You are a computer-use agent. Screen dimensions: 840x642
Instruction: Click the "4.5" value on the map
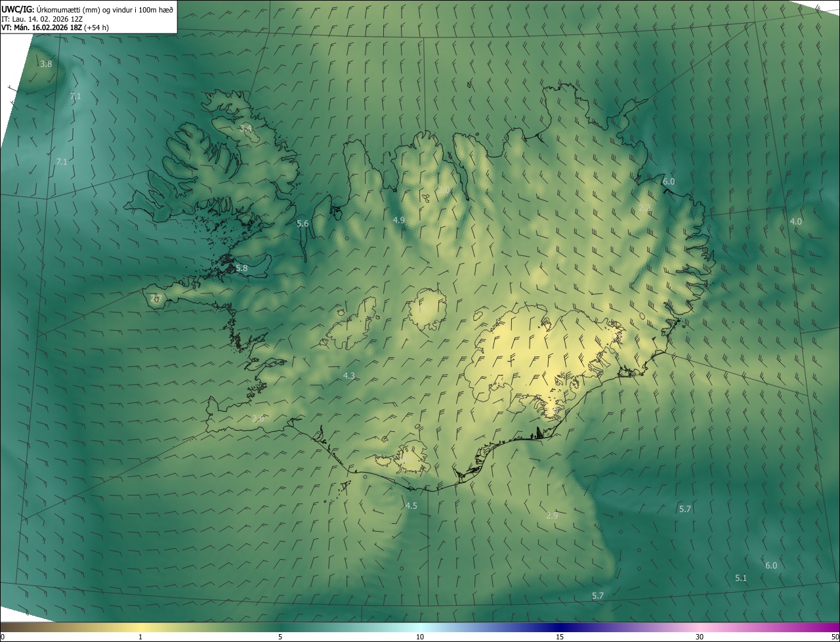[411, 505]
